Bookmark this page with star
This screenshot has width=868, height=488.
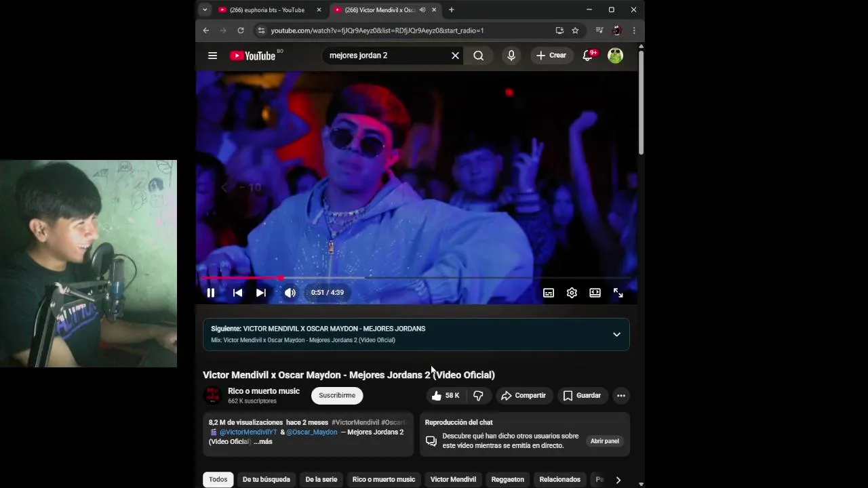[x=575, y=30]
